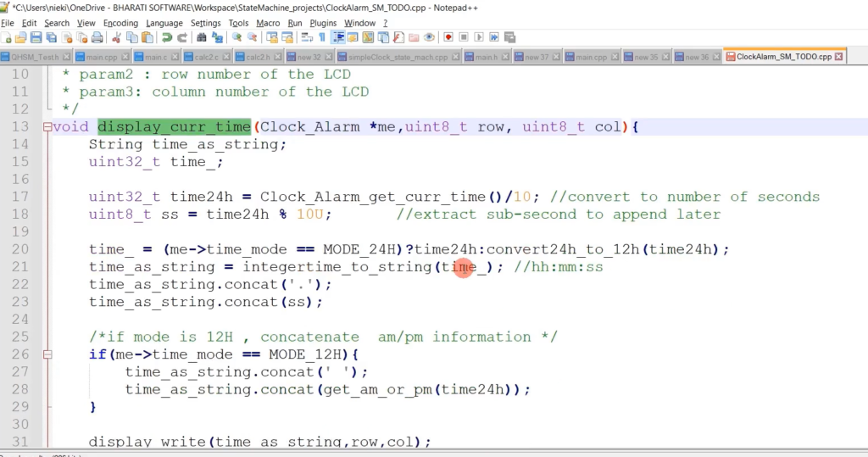
Task: Click the Undo arrow icon
Action: pos(167,37)
